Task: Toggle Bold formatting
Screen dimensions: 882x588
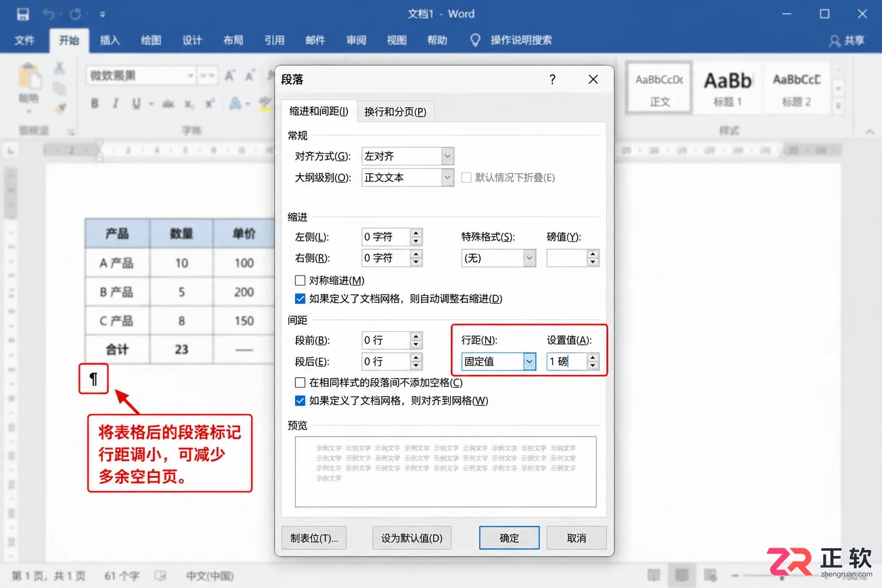Action: (x=95, y=104)
